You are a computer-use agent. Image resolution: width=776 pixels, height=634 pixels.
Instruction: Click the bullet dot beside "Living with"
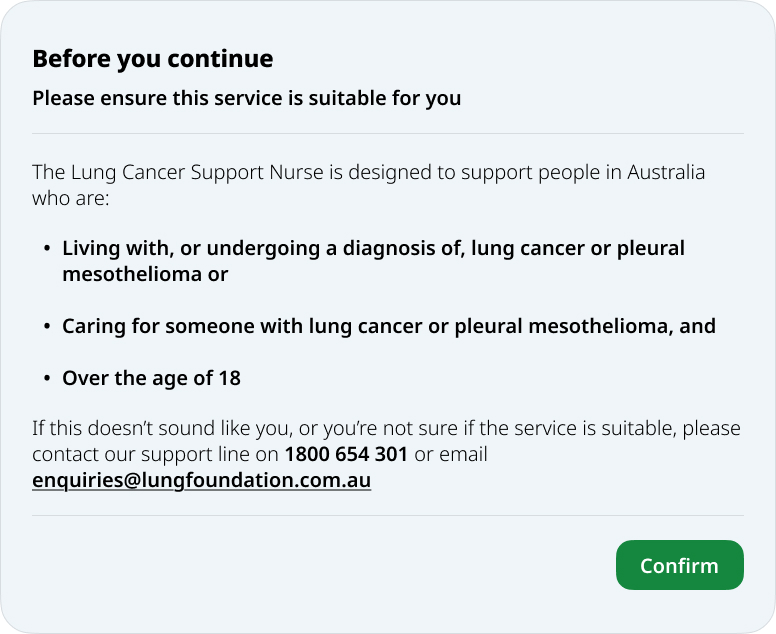click(x=46, y=249)
